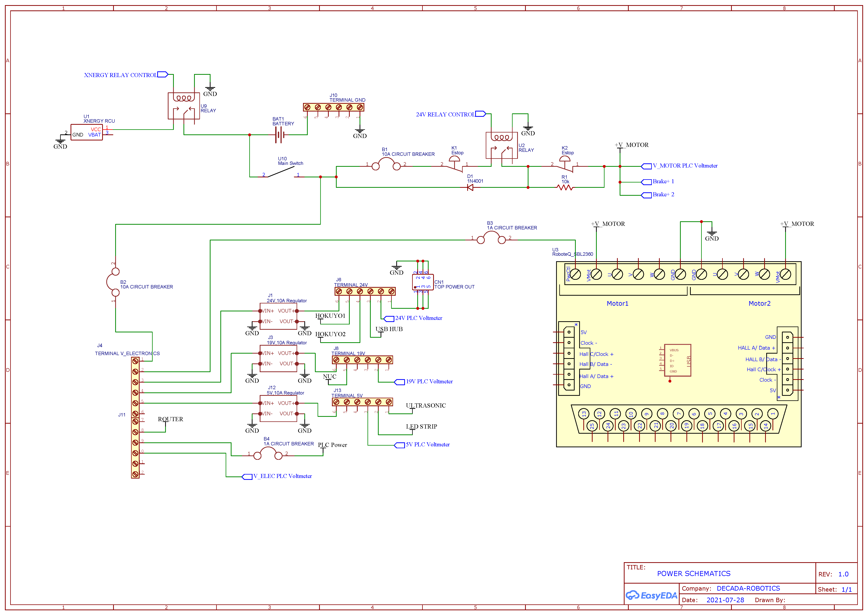The height and width of the screenshot is (615, 868).
Task: Click the USB connector on RoboteQ controller
Action: [677, 360]
